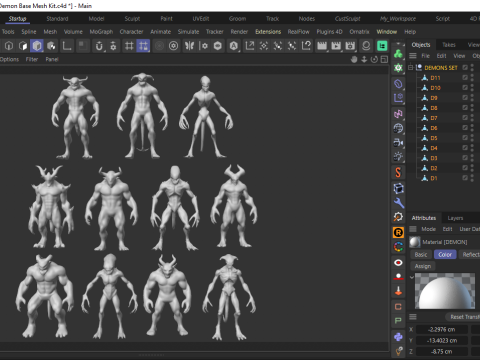The image size is (480, 360).
Task: Click the square with question mark arrow icon
Action: tap(306, 46)
